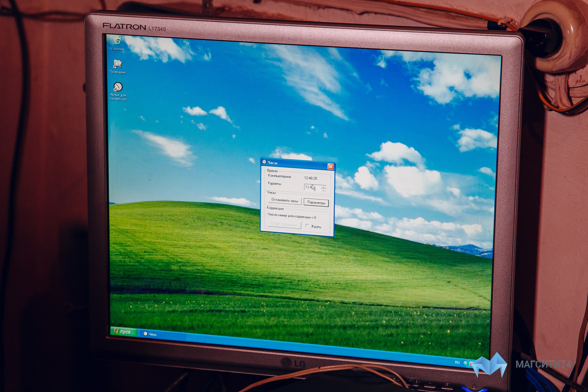Click the Компьютерное label
Screen dimensions: 588x392
coord(279,176)
